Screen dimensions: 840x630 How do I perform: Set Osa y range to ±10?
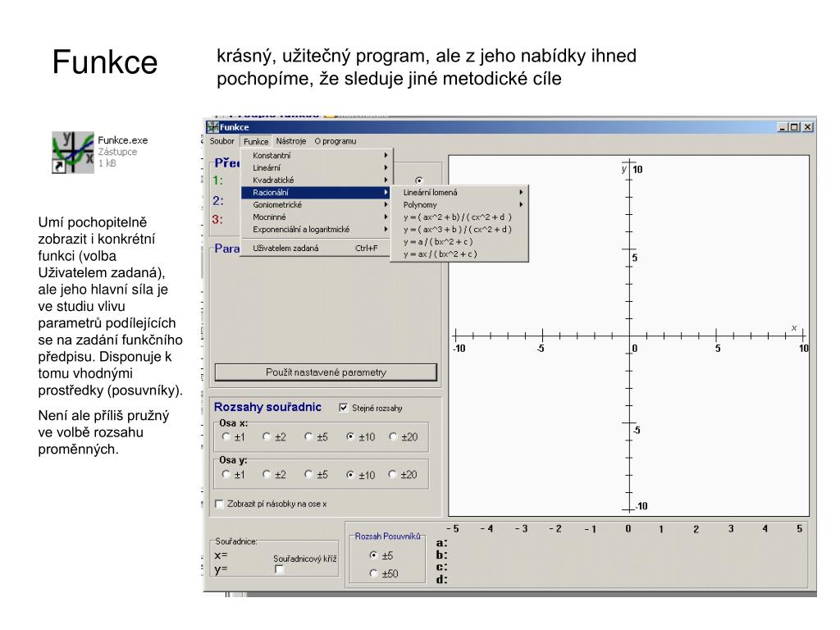(350, 474)
